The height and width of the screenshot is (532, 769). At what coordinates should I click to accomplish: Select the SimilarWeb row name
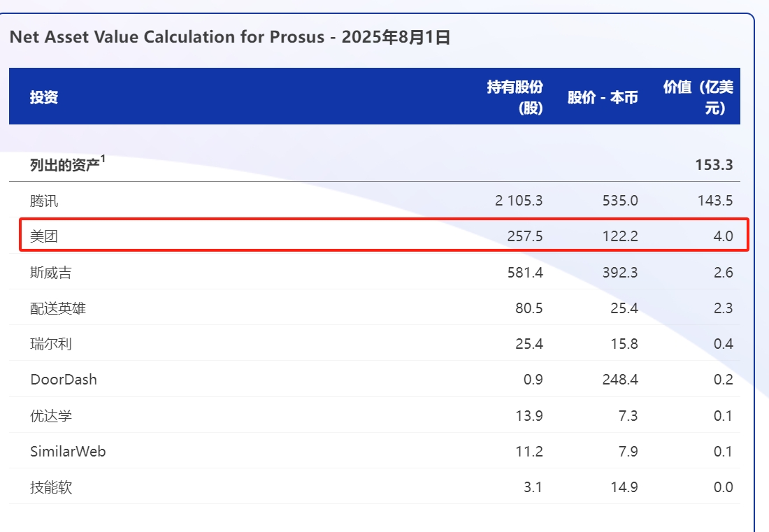tap(69, 452)
